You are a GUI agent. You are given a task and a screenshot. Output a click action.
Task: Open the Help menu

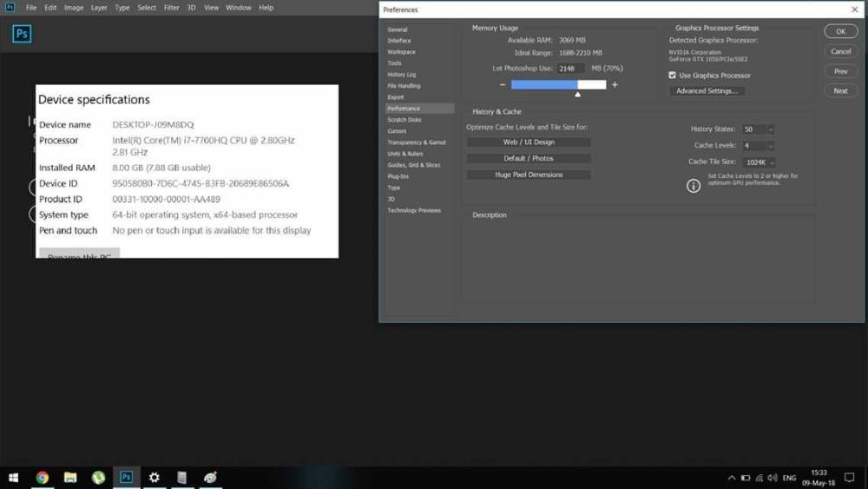266,8
